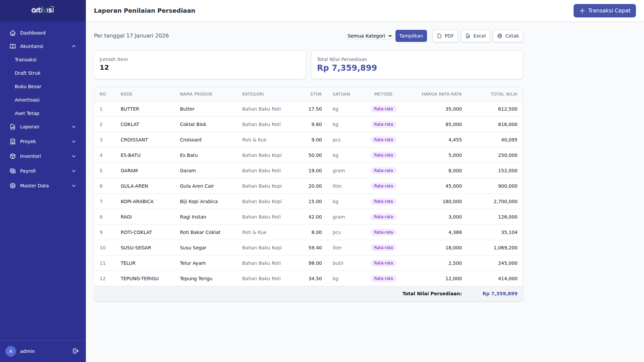
Task: Click the logout icon beside admin
Action: [75, 351]
